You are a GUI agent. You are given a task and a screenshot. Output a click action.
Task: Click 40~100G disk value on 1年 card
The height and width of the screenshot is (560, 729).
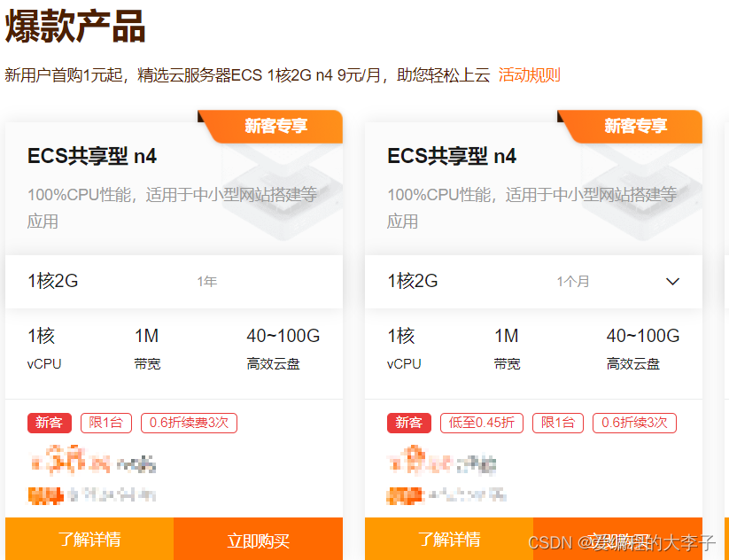pos(283,336)
